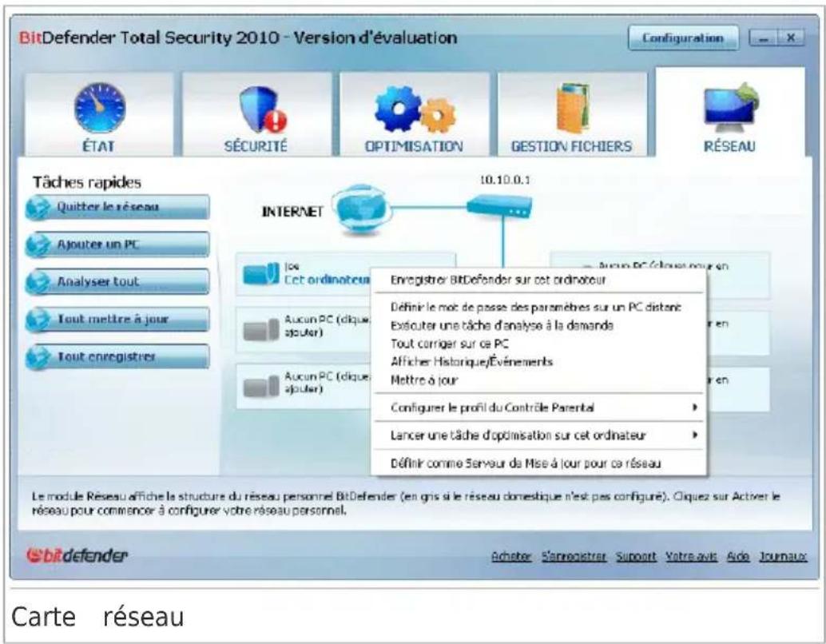Click the ÉTAT gauge icon
The image size is (826, 644).
pyautogui.click(x=100, y=107)
